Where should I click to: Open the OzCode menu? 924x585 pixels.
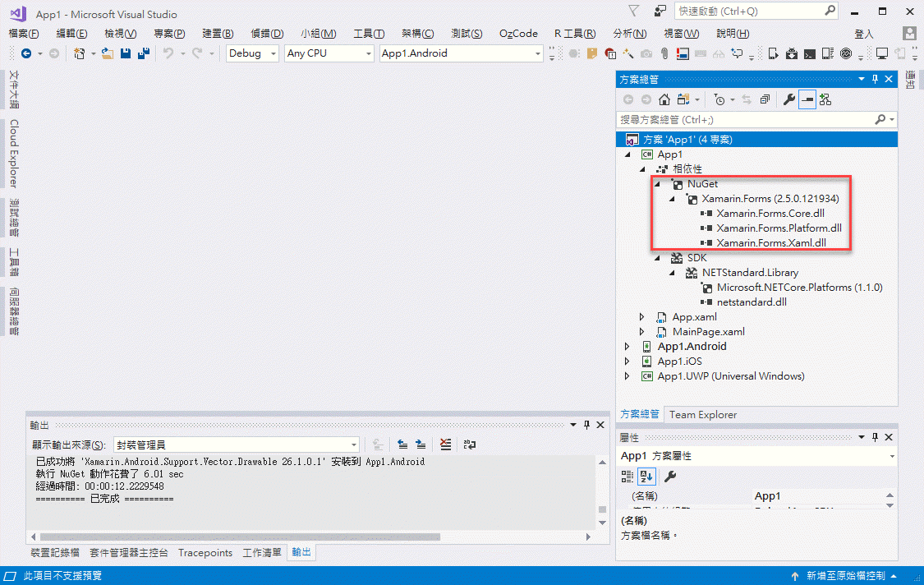(x=518, y=34)
